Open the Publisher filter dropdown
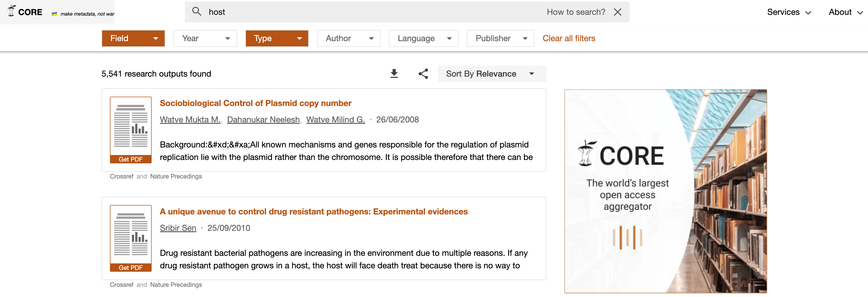The image size is (868, 297). coord(500,39)
